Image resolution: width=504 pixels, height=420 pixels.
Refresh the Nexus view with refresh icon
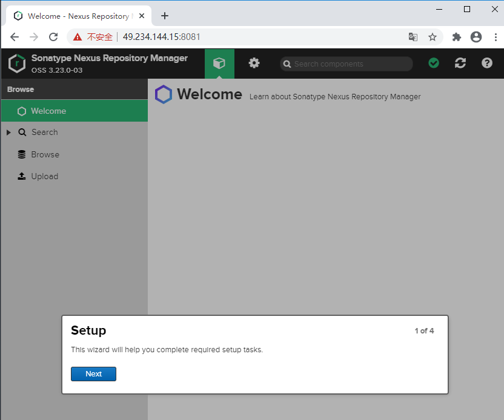pyautogui.click(x=460, y=63)
